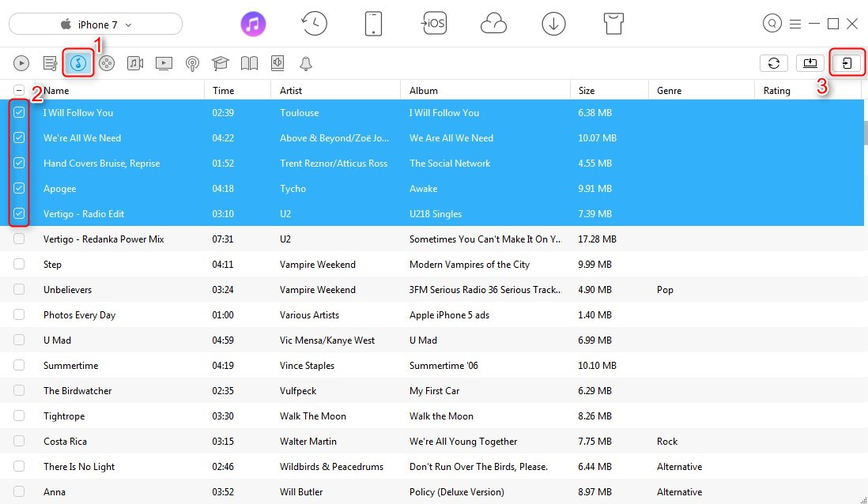Image resolution: width=868 pixels, height=504 pixels.
Task: Select the Music note category icon
Action: click(x=78, y=63)
